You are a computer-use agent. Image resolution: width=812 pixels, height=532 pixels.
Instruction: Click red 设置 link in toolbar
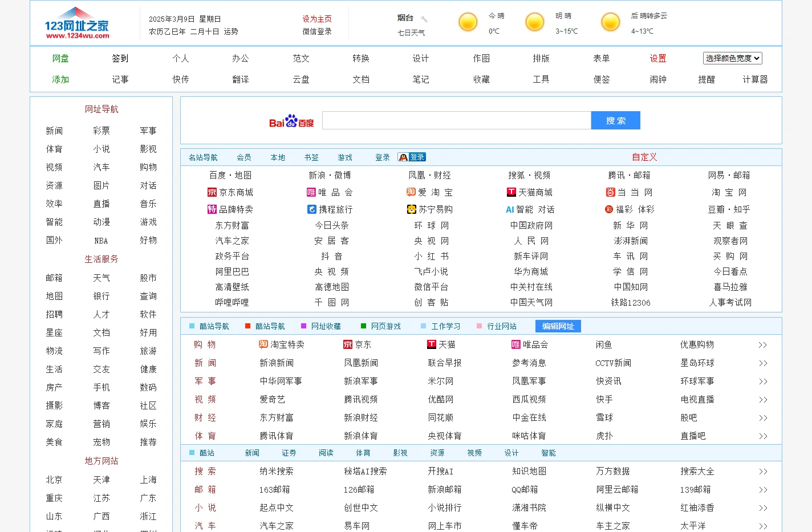658,58
